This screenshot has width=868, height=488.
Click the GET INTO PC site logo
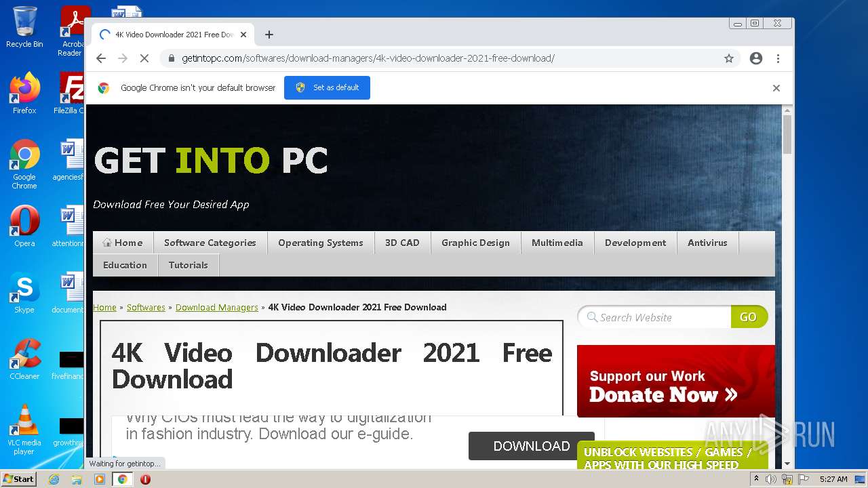coord(211,161)
